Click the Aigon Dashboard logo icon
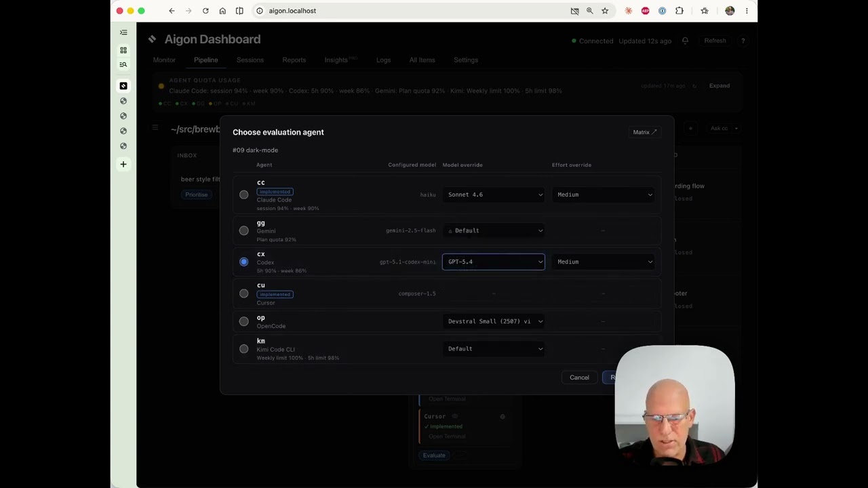 coord(152,39)
